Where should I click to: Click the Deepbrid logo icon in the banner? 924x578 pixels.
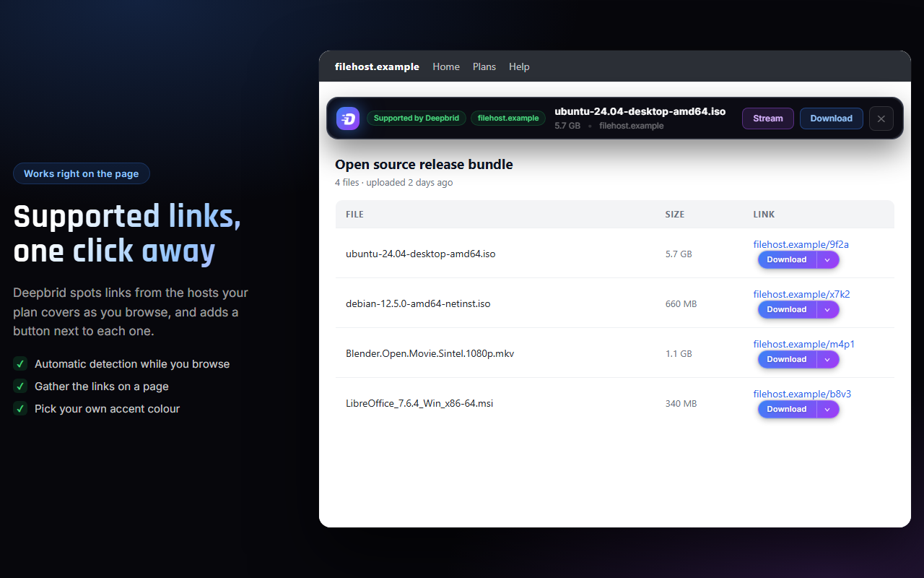348,118
